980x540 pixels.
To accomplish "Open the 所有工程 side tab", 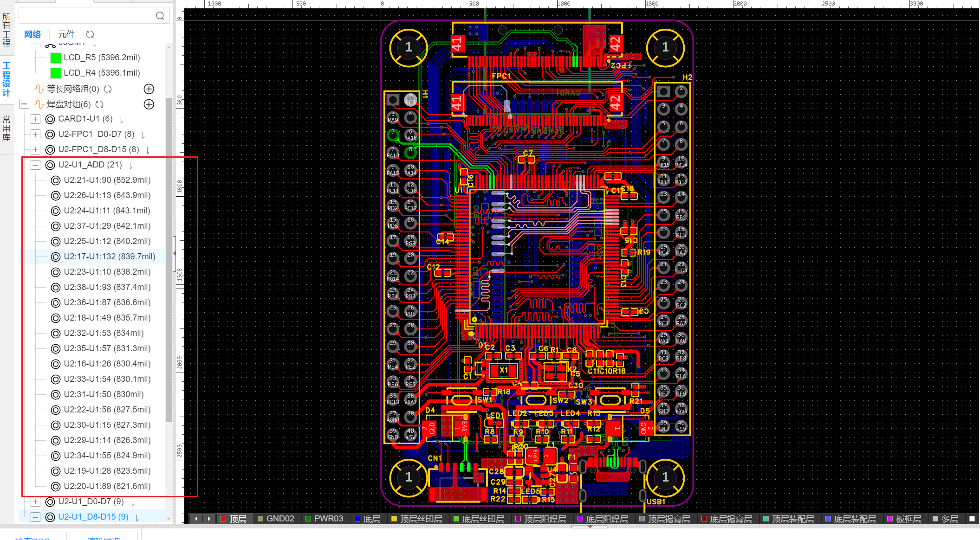I will [6, 30].
